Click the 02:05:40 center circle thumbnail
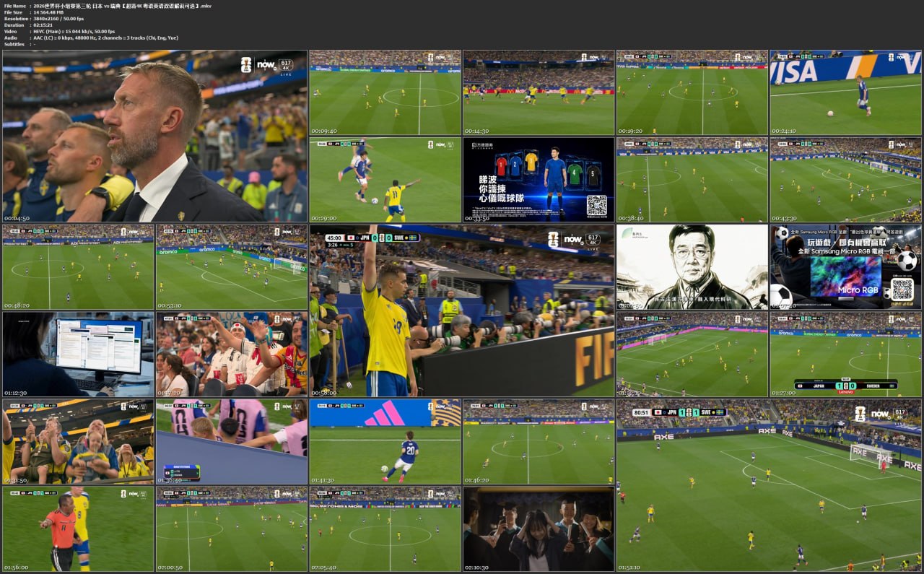The width and height of the screenshot is (924, 574). [x=385, y=529]
